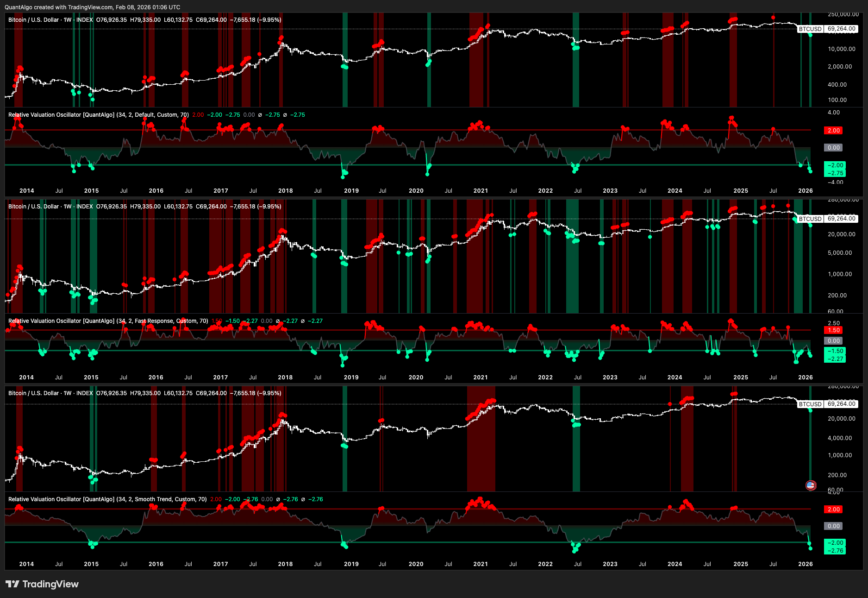Click the Fast Response oscillator legend title
Image resolution: width=868 pixels, height=598 pixels.
click(108, 321)
